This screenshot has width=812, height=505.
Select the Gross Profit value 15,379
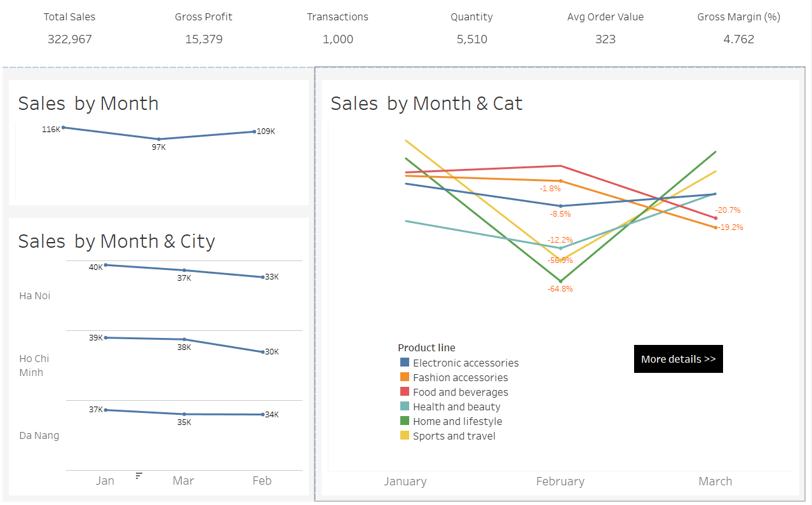pos(203,39)
